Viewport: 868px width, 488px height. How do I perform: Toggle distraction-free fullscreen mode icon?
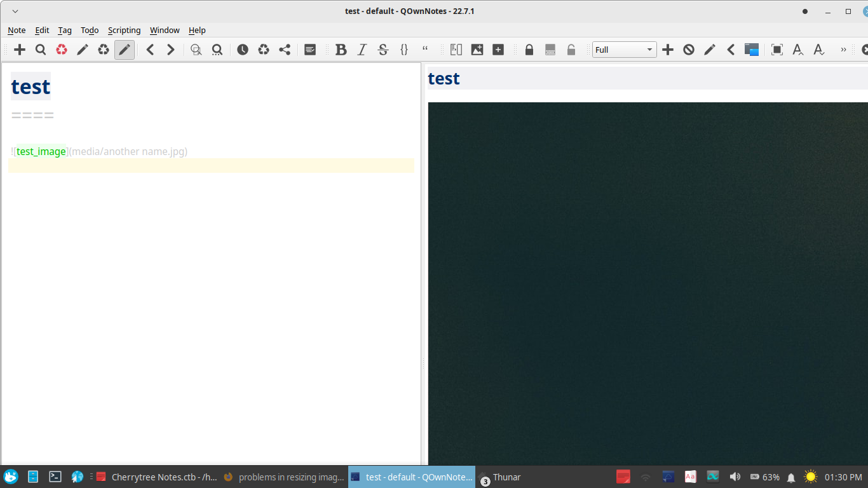[777, 50]
